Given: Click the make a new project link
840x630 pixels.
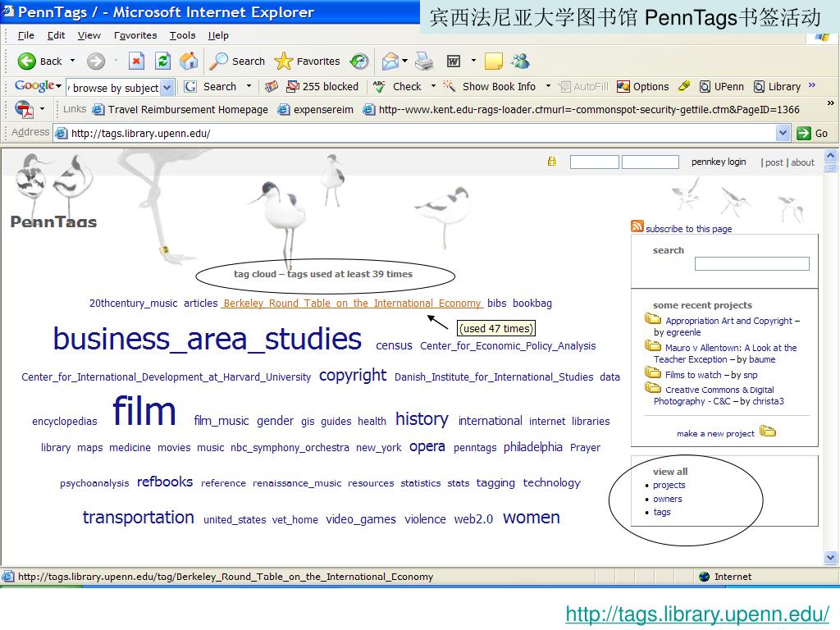Looking at the screenshot, I should 715,433.
